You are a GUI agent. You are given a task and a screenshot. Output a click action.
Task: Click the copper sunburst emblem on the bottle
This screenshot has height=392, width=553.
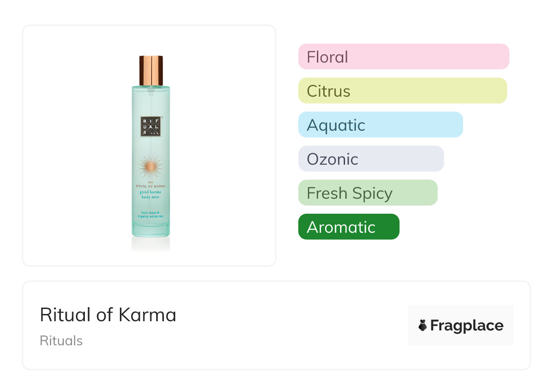click(x=150, y=167)
